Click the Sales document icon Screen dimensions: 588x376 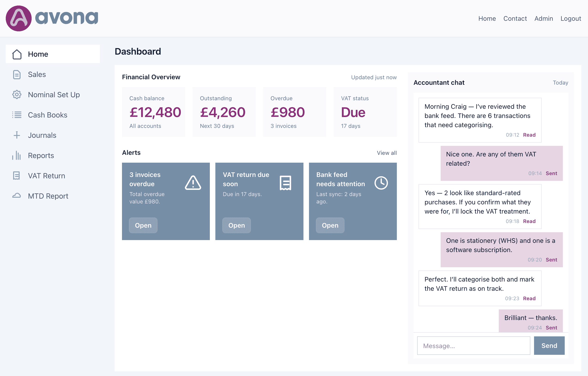[x=17, y=74]
